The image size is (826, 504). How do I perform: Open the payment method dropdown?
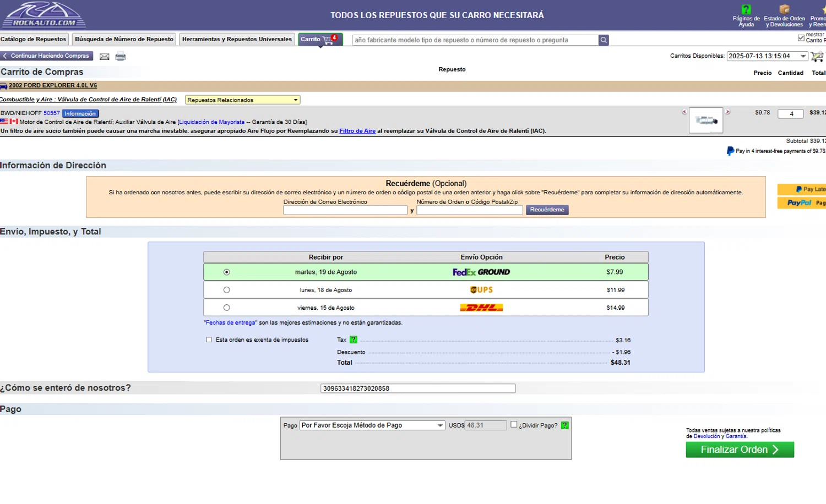click(372, 425)
